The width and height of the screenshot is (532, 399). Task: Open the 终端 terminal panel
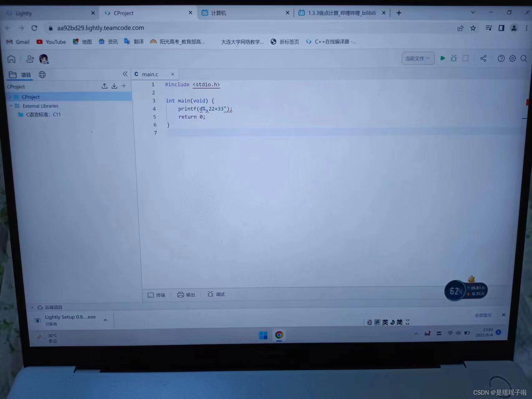156,295
